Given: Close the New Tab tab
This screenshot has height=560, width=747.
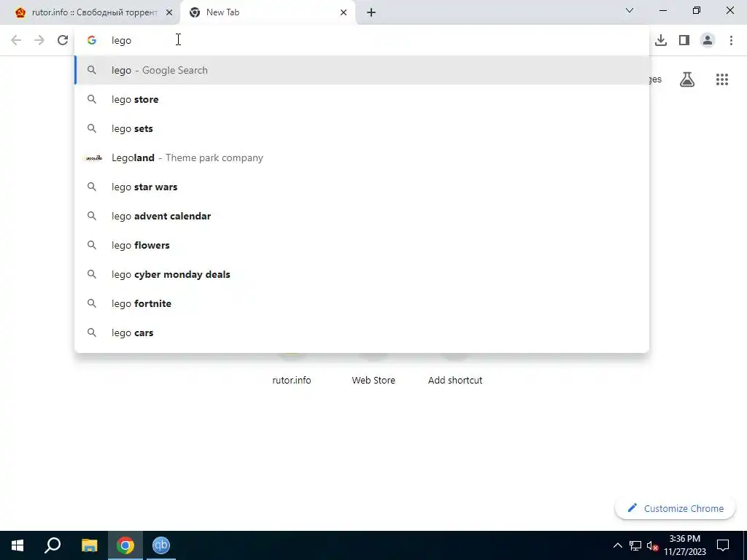Looking at the screenshot, I should [344, 12].
